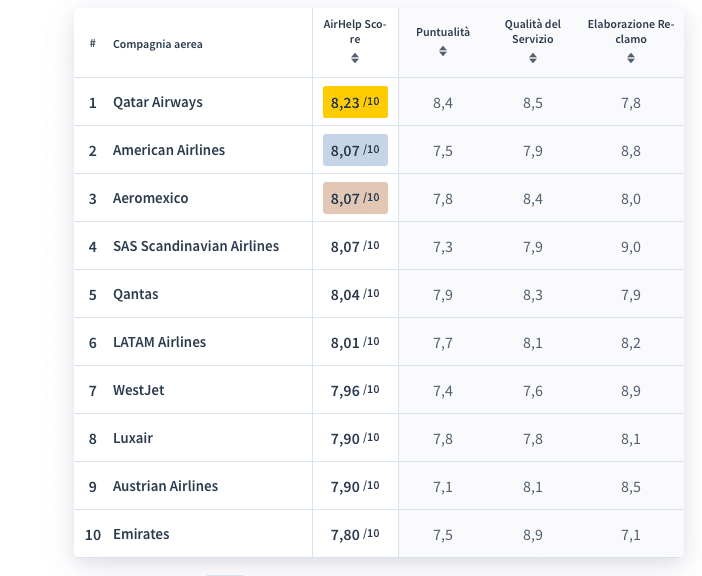Select the gold 8,23 score badge
Image resolution: width=702 pixels, height=576 pixels.
(355, 103)
